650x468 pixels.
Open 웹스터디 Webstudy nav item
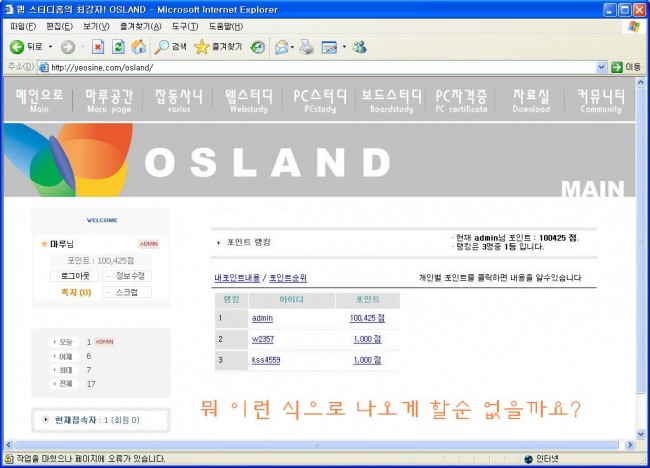(x=249, y=101)
